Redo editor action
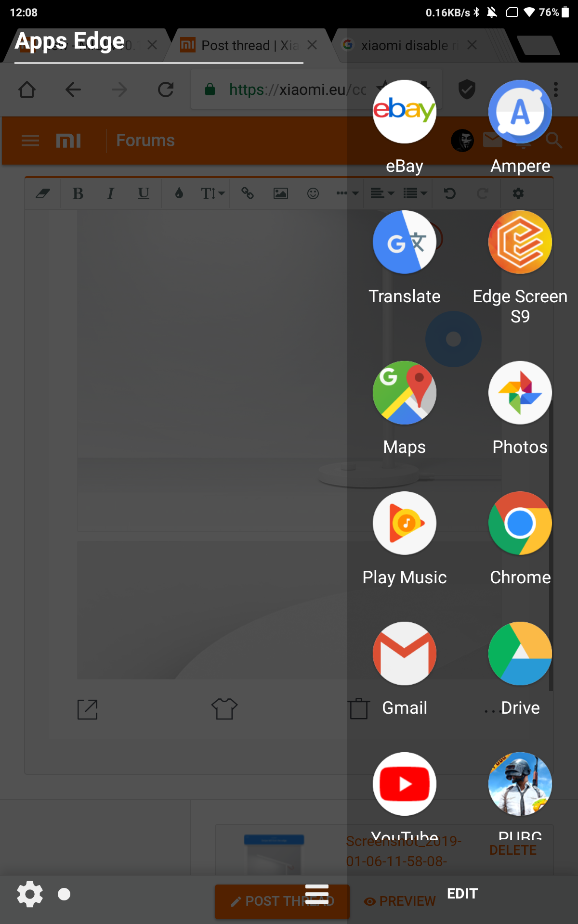Image resolution: width=578 pixels, height=924 pixels. 482,193
